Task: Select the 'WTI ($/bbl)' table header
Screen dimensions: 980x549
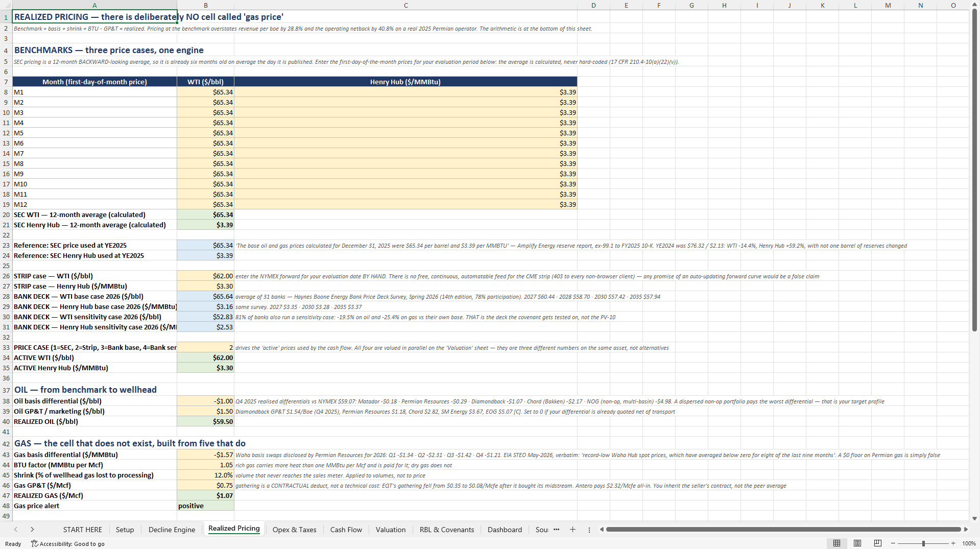Action: [x=205, y=82]
